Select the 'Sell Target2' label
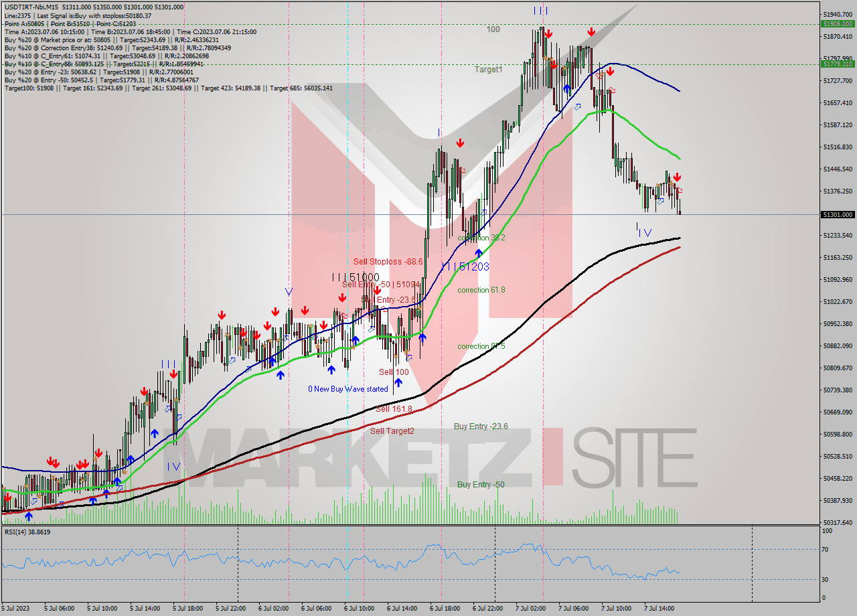 click(x=392, y=431)
